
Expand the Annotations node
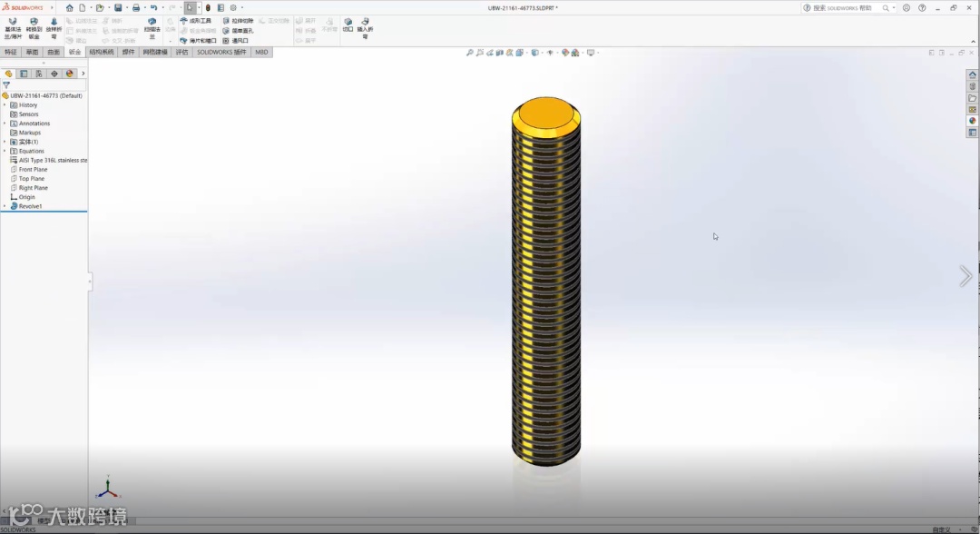5,124
